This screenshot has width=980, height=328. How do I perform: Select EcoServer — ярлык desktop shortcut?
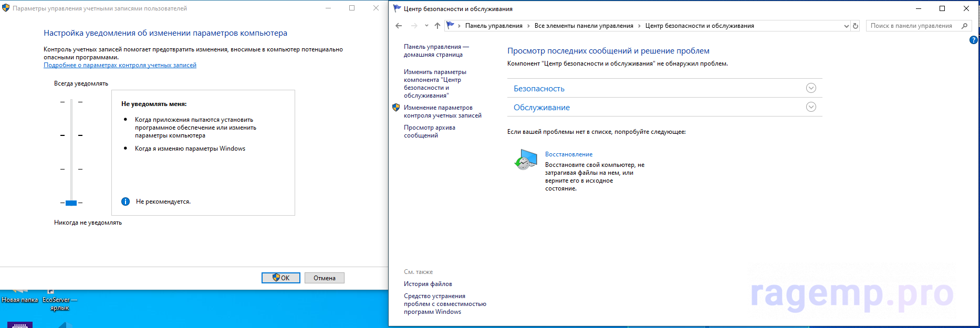click(x=59, y=300)
